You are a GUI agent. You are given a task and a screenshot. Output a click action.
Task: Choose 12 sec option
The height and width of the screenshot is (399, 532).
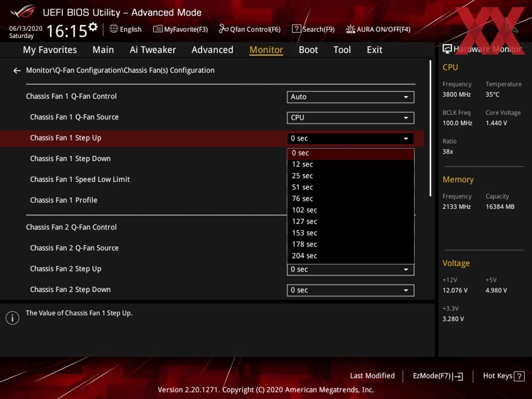pos(350,165)
